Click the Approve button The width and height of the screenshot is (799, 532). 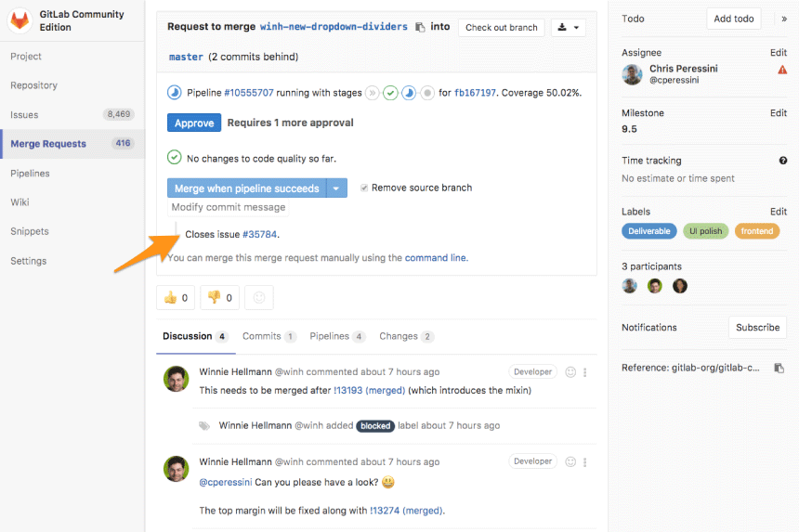click(x=194, y=123)
